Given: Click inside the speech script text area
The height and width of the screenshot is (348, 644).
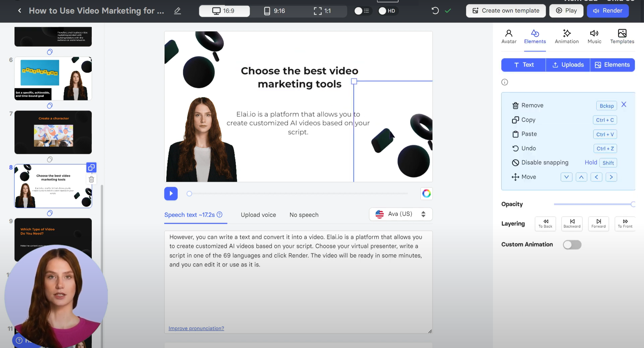Looking at the screenshot, I should (298, 282).
